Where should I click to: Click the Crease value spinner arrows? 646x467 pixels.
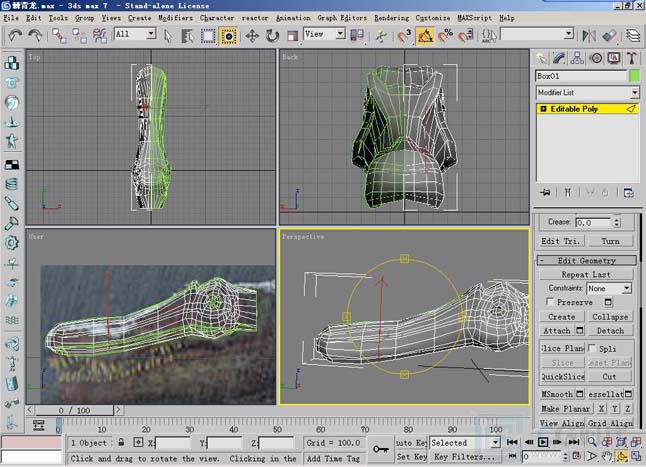pyautogui.click(x=616, y=223)
